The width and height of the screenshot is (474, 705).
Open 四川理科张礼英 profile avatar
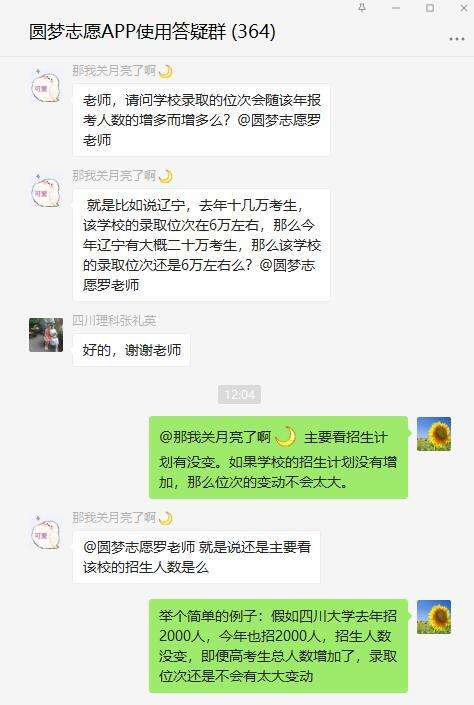click(46, 335)
